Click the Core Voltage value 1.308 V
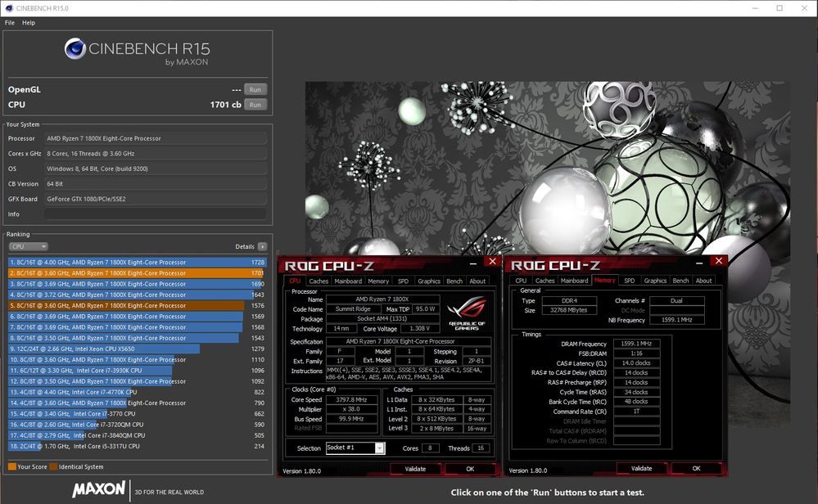Image resolution: width=818 pixels, height=504 pixels. click(x=420, y=329)
